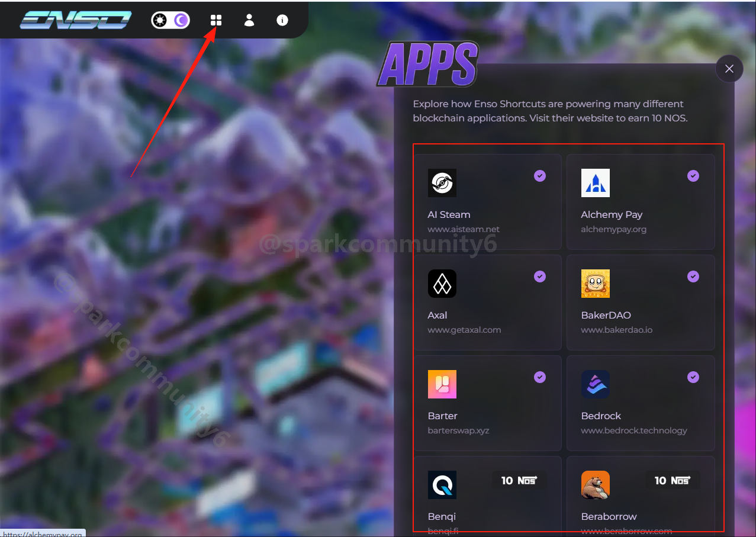The height and width of the screenshot is (537, 756).
Task: Select the "AI Steam" app name
Action: pos(449,214)
